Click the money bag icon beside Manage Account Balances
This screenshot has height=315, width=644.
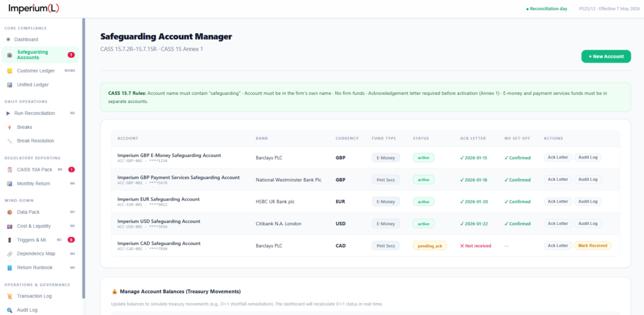tap(114, 292)
